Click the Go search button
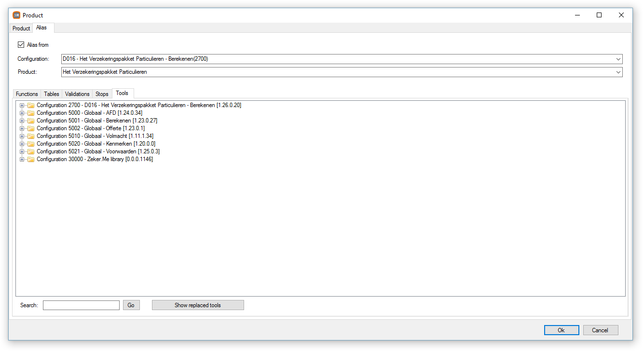This screenshot has height=353, width=644. [x=131, y=305]
